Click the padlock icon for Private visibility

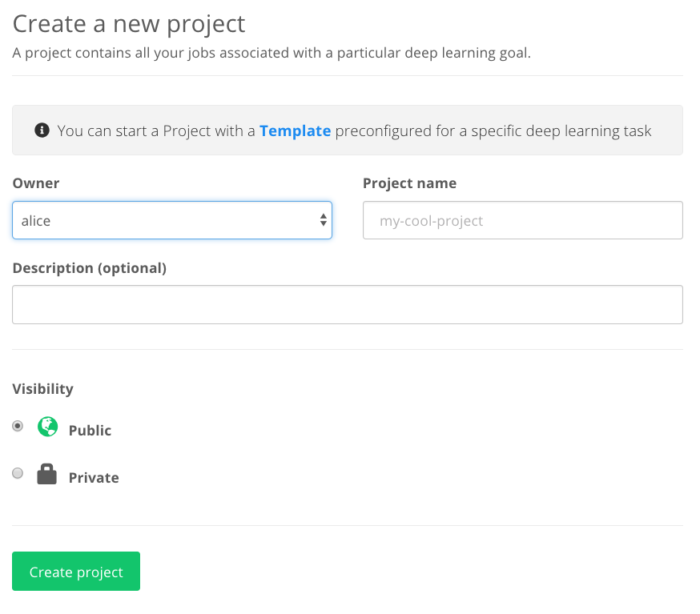pyautogui.click(x=46, y=473)
